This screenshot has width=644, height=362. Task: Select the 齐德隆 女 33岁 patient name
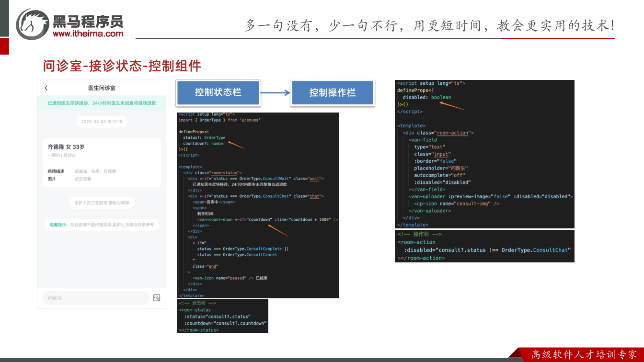coord(66,147)
